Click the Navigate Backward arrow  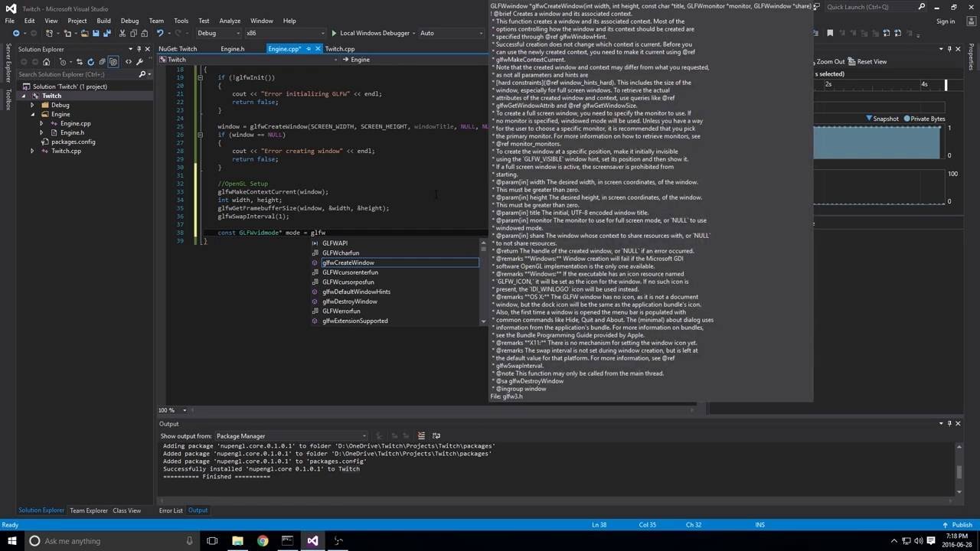pyautogui.click(x=17, y=33)
